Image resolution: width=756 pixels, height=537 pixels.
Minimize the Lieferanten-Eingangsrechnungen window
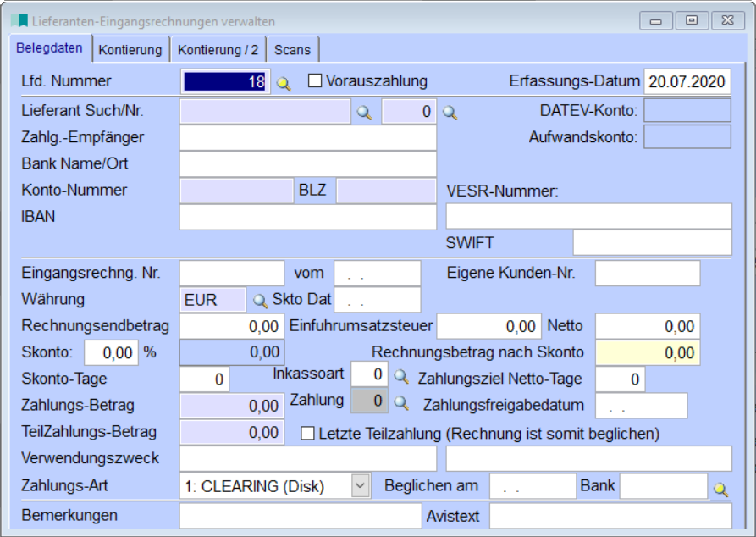[657, 19]
